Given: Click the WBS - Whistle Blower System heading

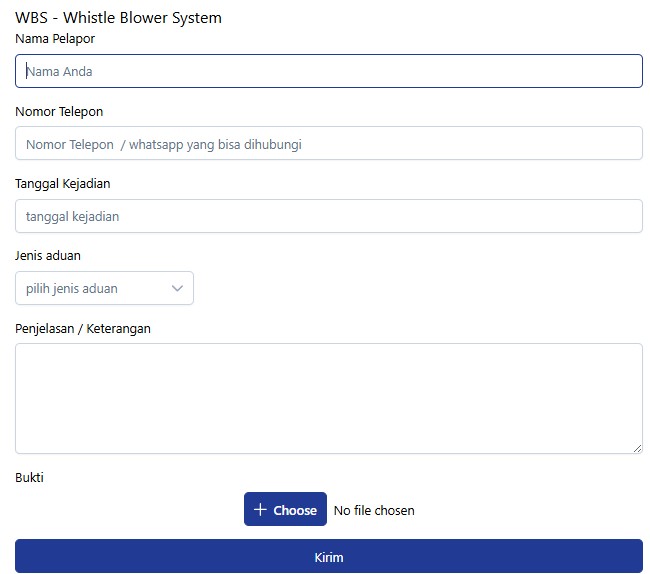Looking at the screenshot, I should 118,18.
